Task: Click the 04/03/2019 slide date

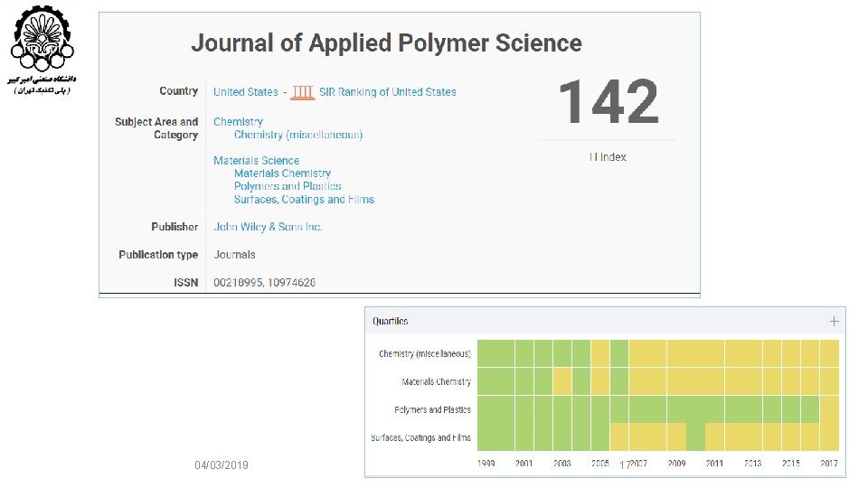Action: [x=221, y=465]
